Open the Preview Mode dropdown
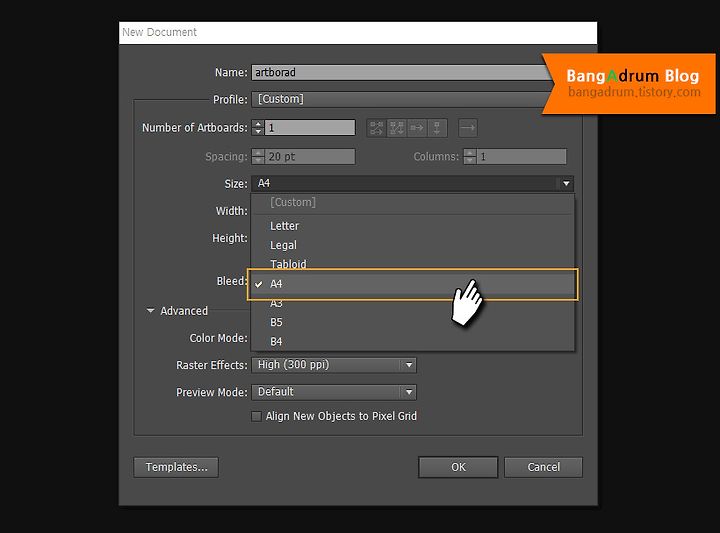This screenshot has width=720, height=533. [x=334, y=392]
